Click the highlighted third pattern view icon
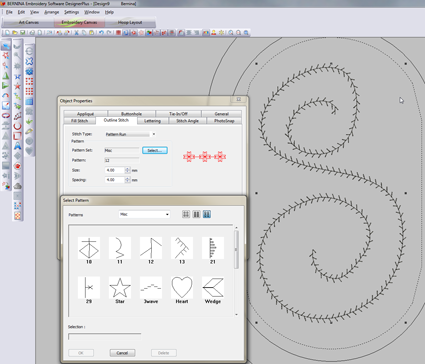 (x=207, y=214)
